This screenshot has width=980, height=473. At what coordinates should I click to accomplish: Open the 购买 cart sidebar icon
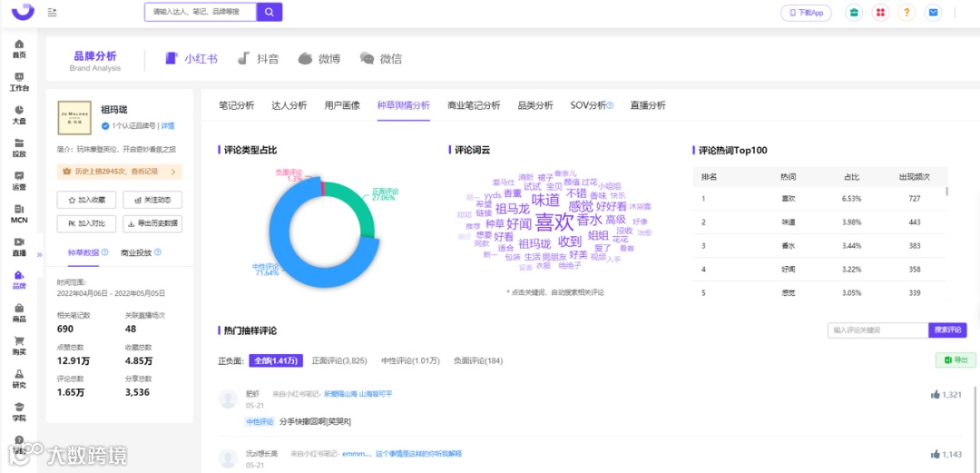click(x=19, y=347)
